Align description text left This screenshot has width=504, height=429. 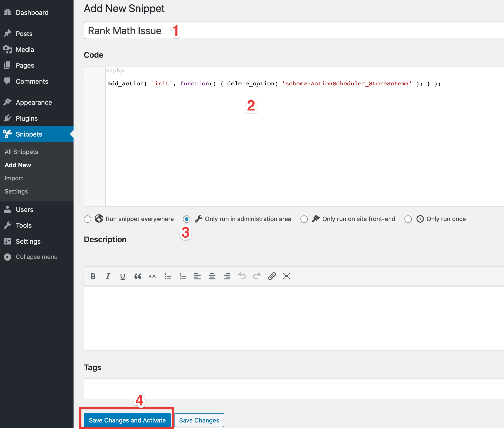197,276
